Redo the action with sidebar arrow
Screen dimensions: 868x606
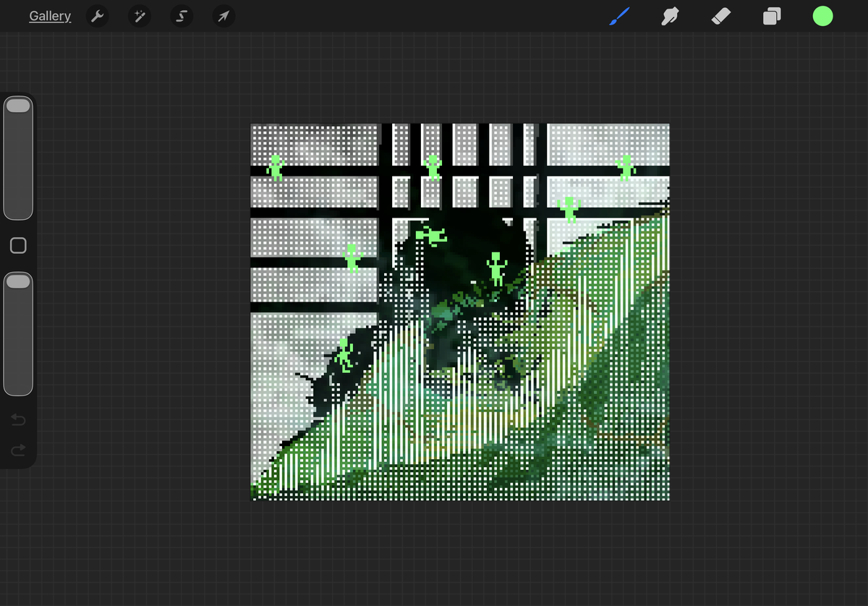[18, 451]
